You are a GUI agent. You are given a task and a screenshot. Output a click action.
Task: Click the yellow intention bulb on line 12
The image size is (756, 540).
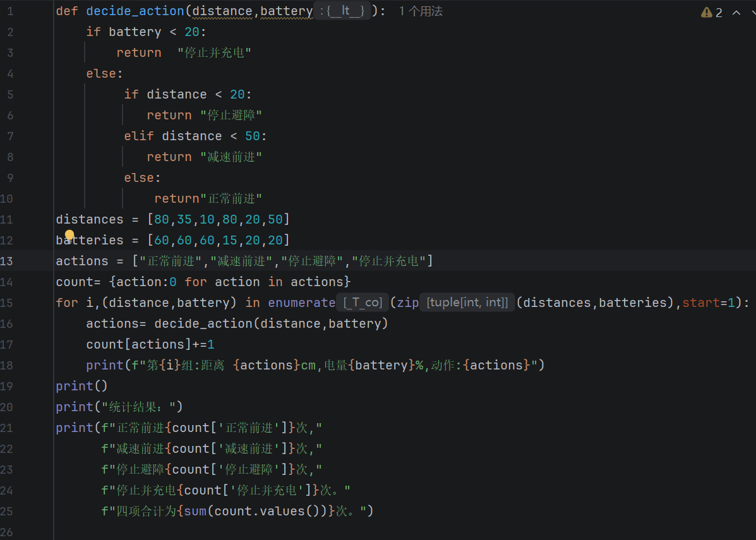point(69,235)
